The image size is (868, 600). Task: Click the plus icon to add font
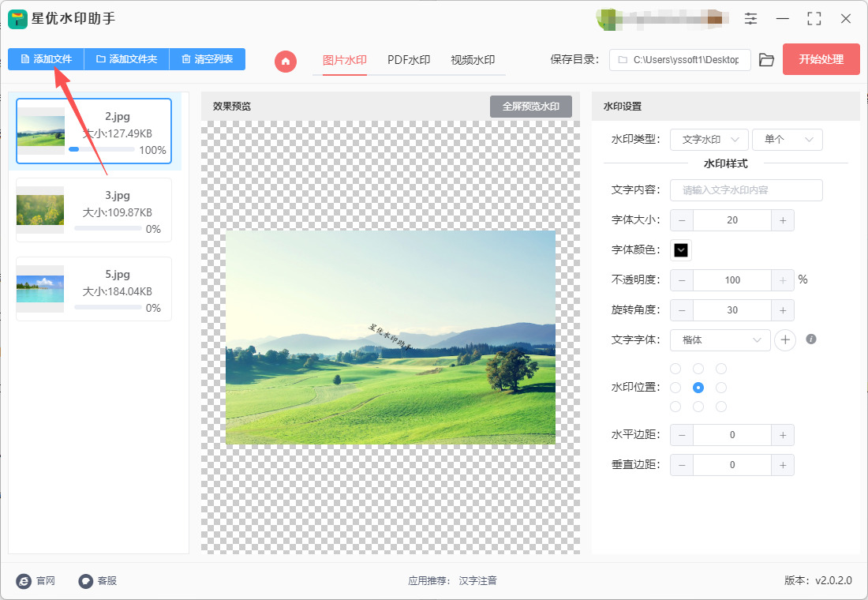[x=784, y=339]
